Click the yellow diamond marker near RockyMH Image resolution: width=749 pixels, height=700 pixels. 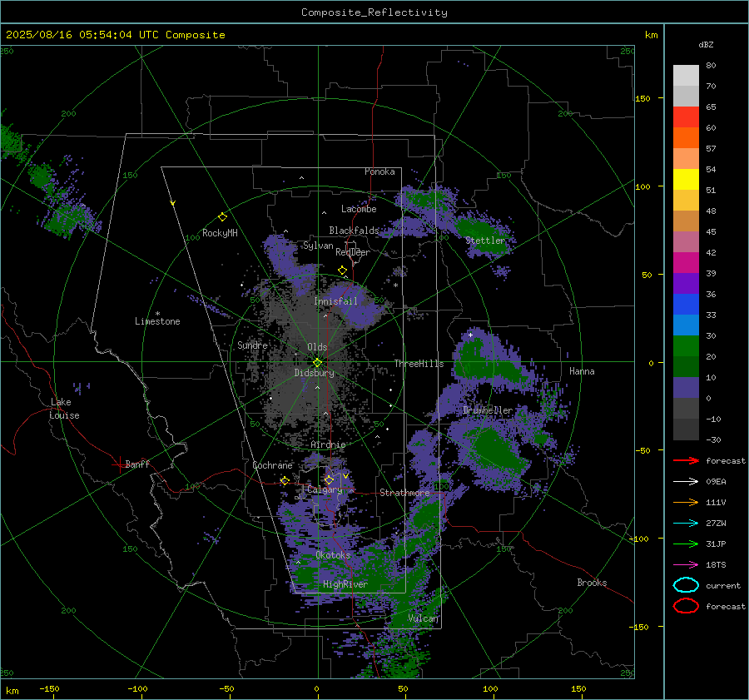click(x=222, y=217)
